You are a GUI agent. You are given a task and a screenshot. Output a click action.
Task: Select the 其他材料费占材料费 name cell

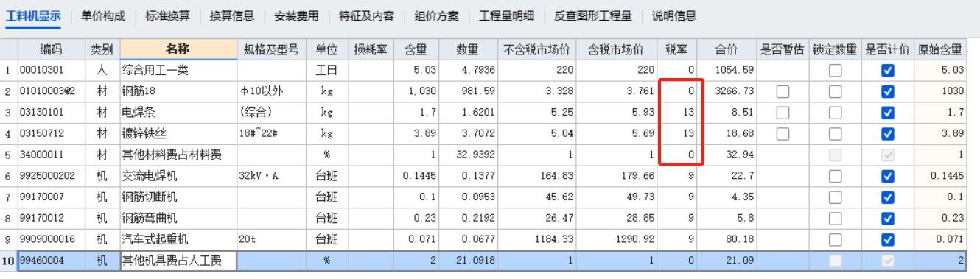click(178, 155)
